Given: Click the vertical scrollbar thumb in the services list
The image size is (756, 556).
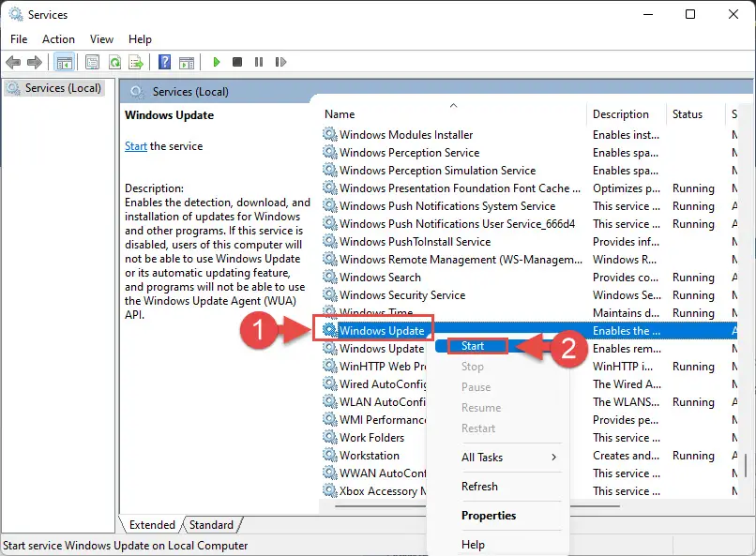Looking at the screenshot, I should [x=745, y=465].
